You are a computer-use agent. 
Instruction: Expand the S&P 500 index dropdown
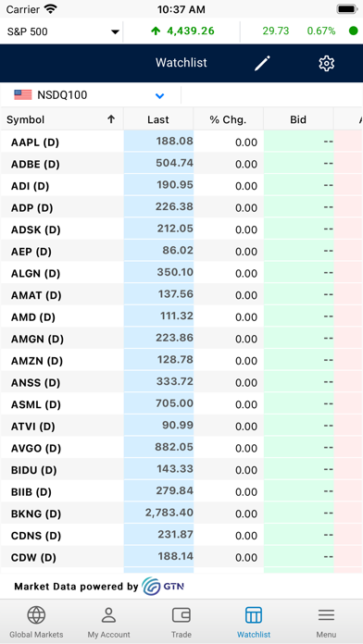coord(115,31)
